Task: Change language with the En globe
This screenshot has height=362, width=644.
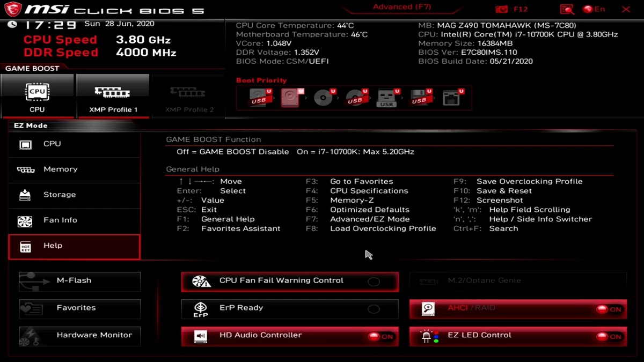Action: tap(594, 9)
